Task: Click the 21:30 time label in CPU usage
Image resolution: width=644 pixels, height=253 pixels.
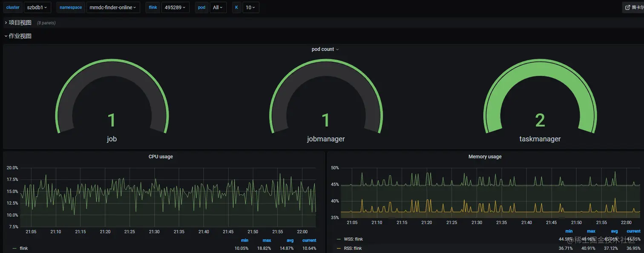Action: point(154,232)
